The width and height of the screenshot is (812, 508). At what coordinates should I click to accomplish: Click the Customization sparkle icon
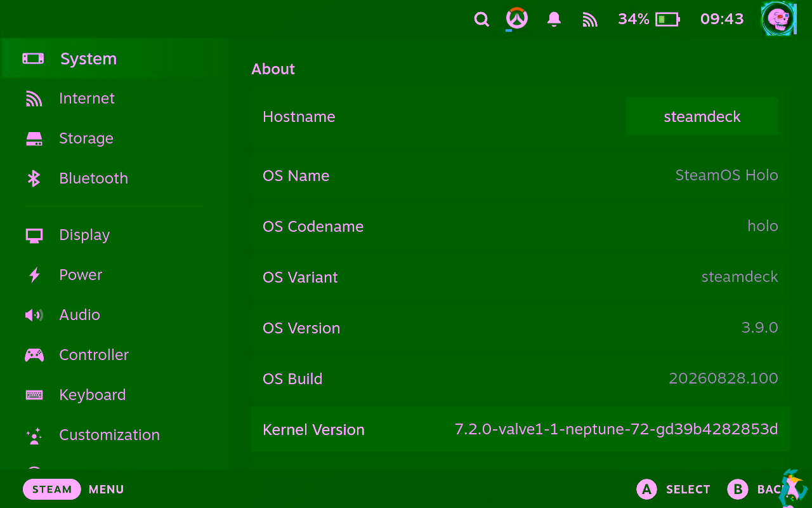pos(34,436)
